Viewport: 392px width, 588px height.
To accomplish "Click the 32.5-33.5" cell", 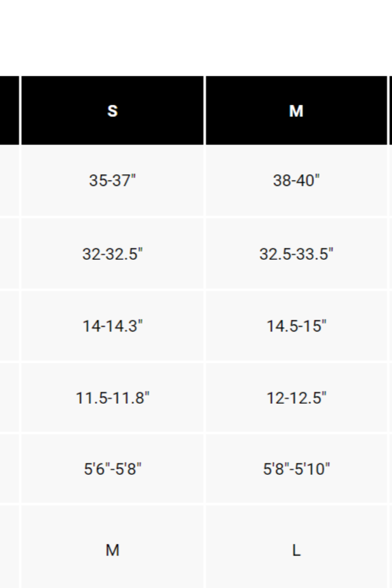I will tap(296, 254).
